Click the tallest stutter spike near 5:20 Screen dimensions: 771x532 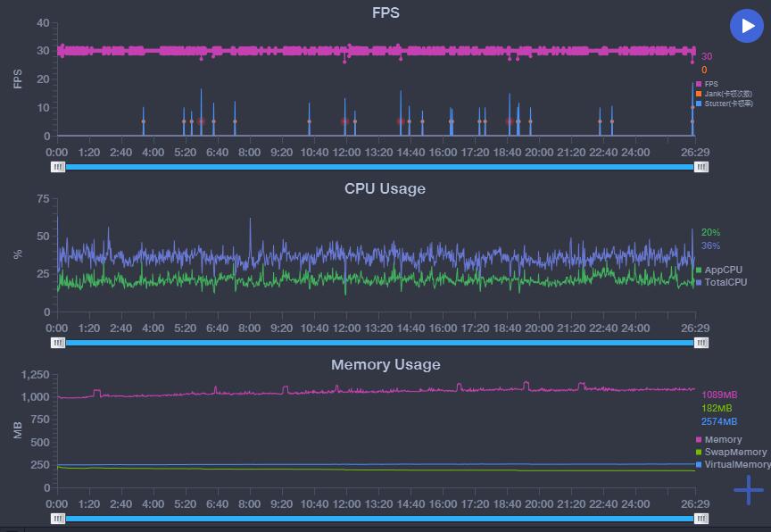pos(201,112)
